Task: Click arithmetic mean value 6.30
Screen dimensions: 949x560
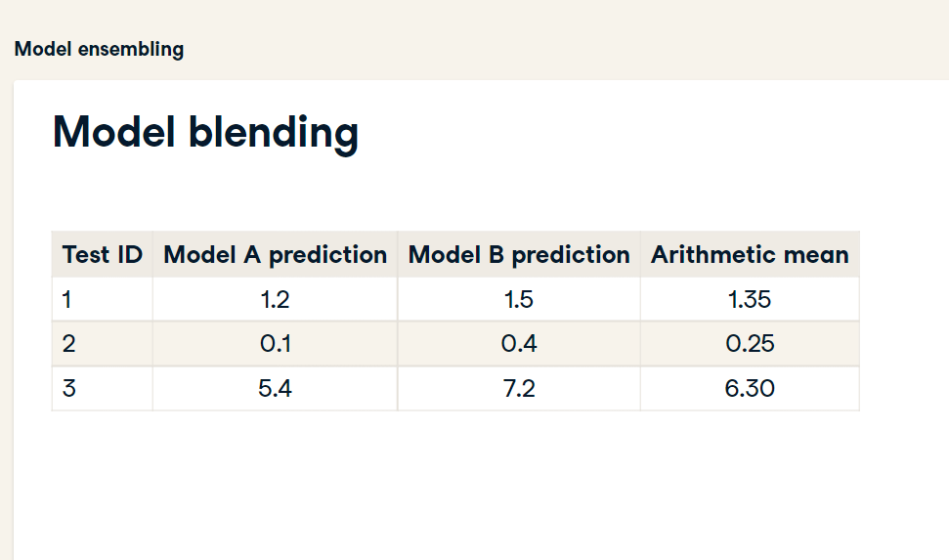Action: (750, 388)
